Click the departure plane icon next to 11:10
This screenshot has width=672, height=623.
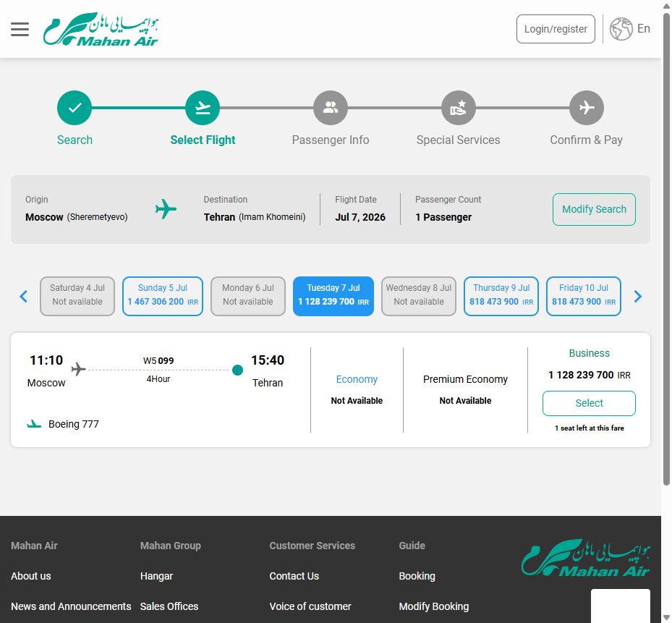78,369
